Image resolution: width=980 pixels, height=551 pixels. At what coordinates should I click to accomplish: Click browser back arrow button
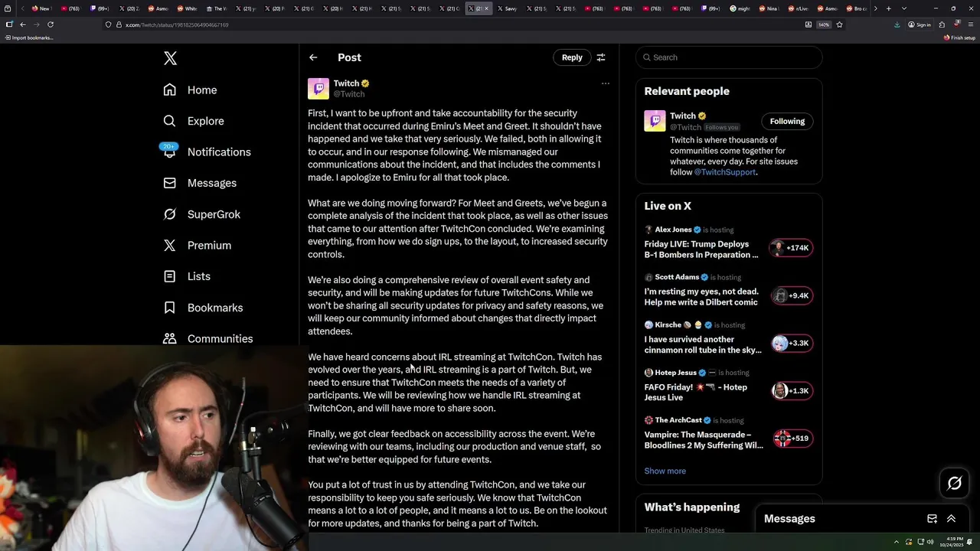coord(22,24)
